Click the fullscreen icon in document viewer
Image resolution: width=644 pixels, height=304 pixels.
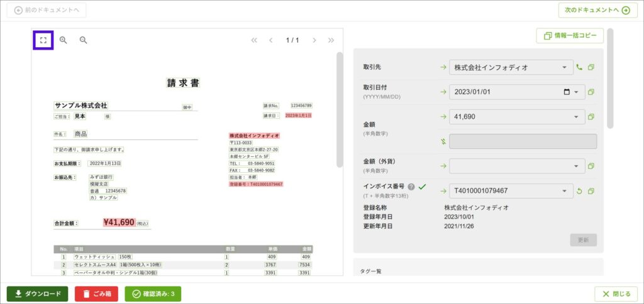(43, 40)
